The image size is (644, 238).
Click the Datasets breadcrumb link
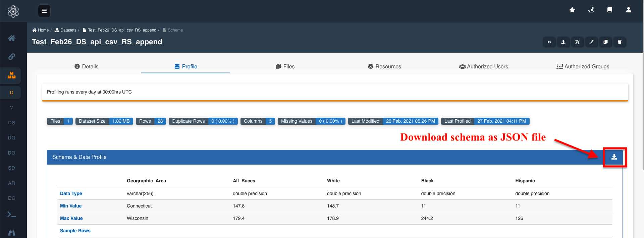tap(66, 30)
